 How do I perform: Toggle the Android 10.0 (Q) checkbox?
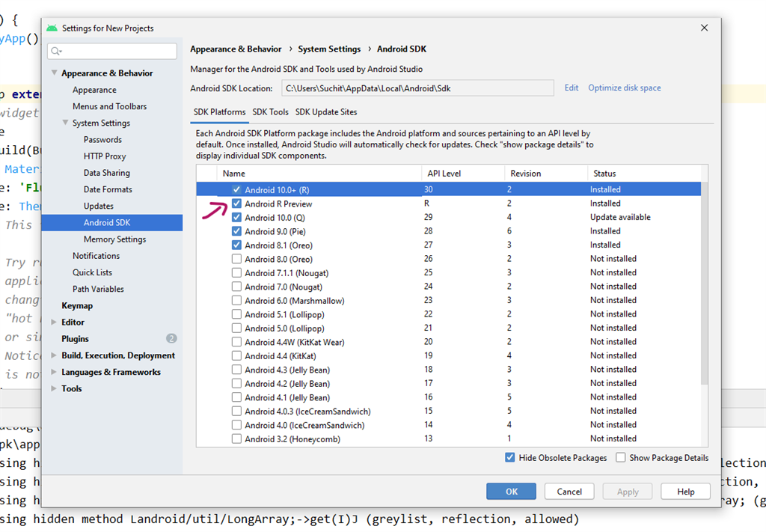tap(236, 218)
